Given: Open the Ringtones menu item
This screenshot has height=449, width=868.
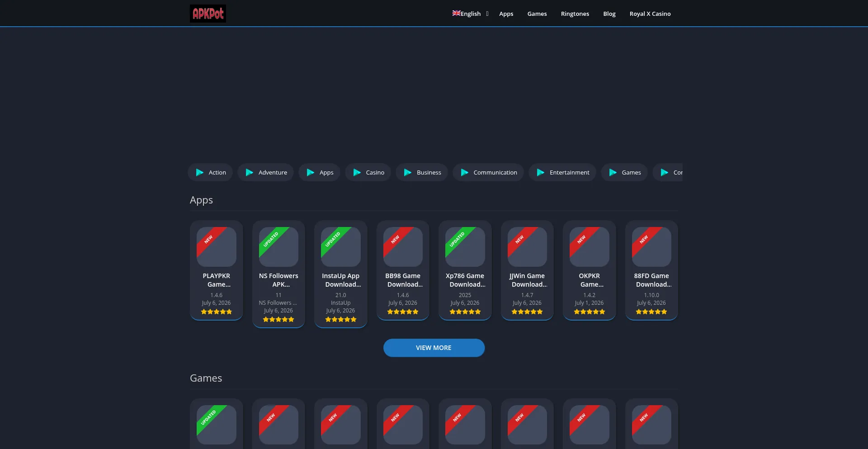Looking at the screenshot, I should pos(575,14).
